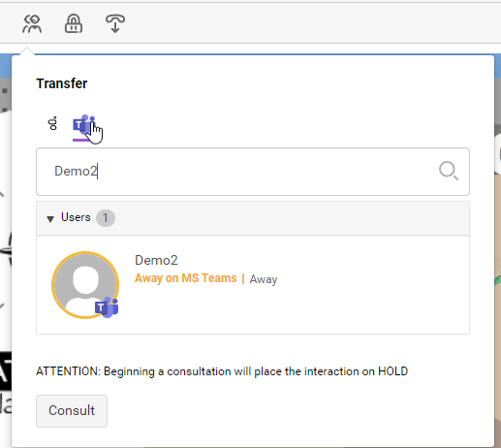This screenshot has height=448, width=501.
Task: Open the consult transfer icon in toolbar
Action: [32, 24]
